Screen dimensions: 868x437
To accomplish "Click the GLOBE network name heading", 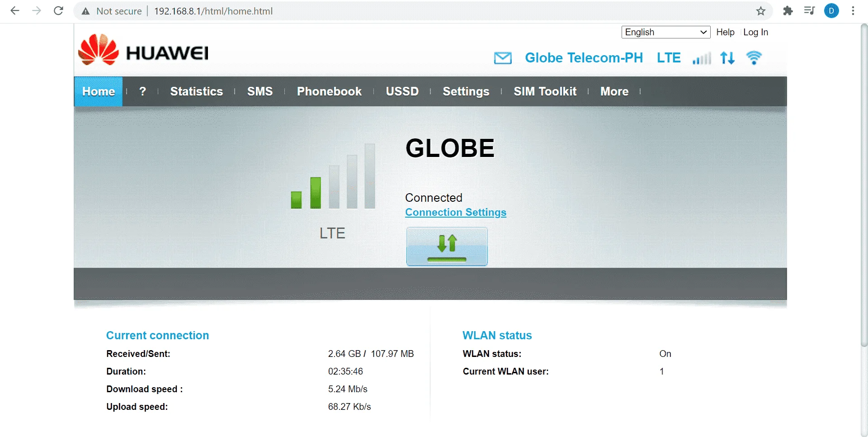I will (450, 148).
